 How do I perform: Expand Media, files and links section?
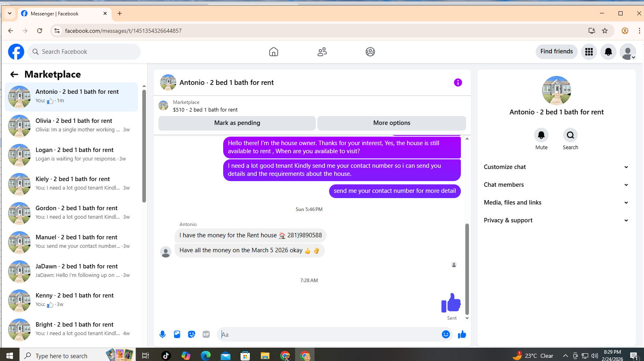tap(556, 203)
